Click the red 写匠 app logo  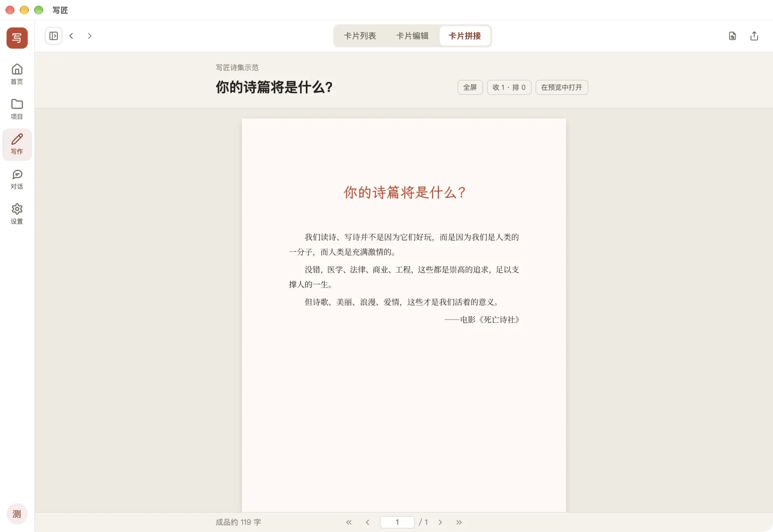coord(17,38)
